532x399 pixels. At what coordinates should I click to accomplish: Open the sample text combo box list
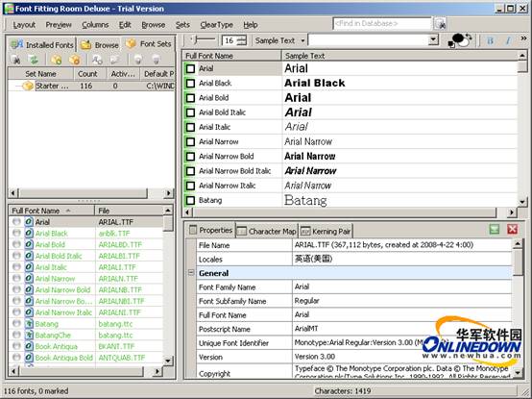(x=433, y=40)
